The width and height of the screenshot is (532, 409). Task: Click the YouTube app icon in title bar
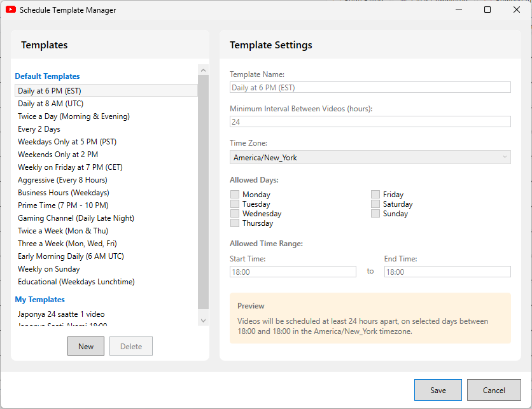pyautogui.click(x=11, y=10)
